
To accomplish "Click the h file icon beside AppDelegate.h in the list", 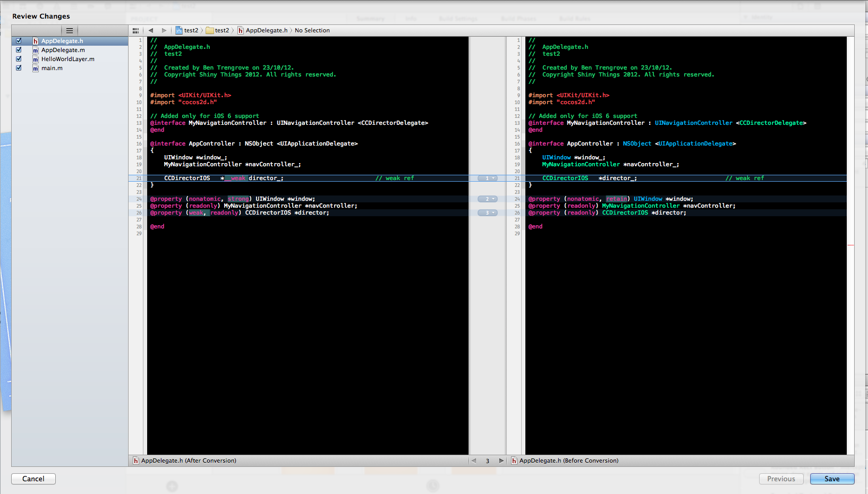I will 36,41.
